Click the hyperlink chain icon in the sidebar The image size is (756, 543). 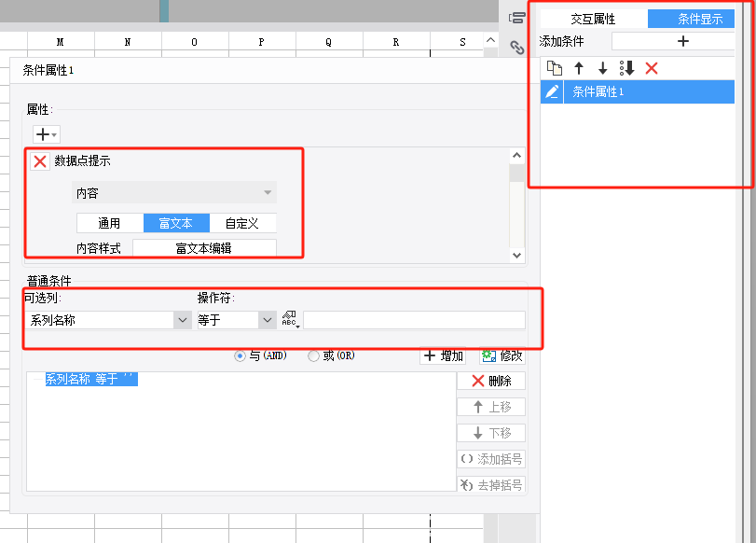pyautogui.click(x=516, y=47)
